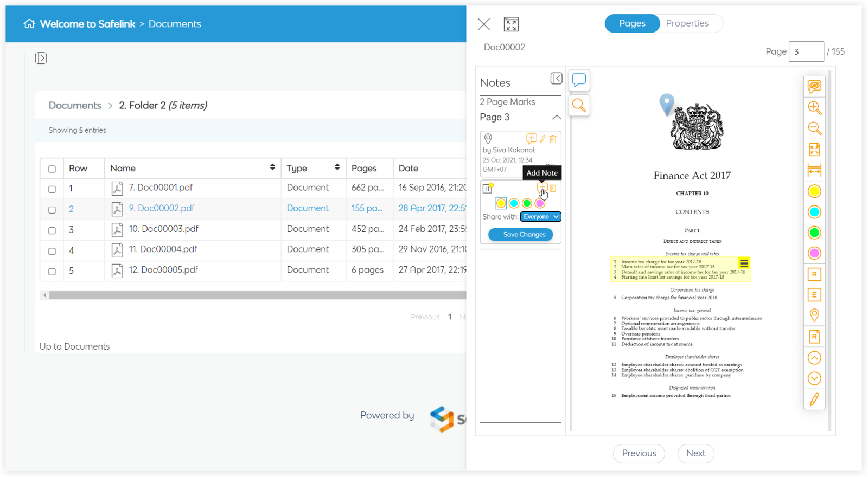Pick the cyan highlighter in the right toolbar

[814, 212]
